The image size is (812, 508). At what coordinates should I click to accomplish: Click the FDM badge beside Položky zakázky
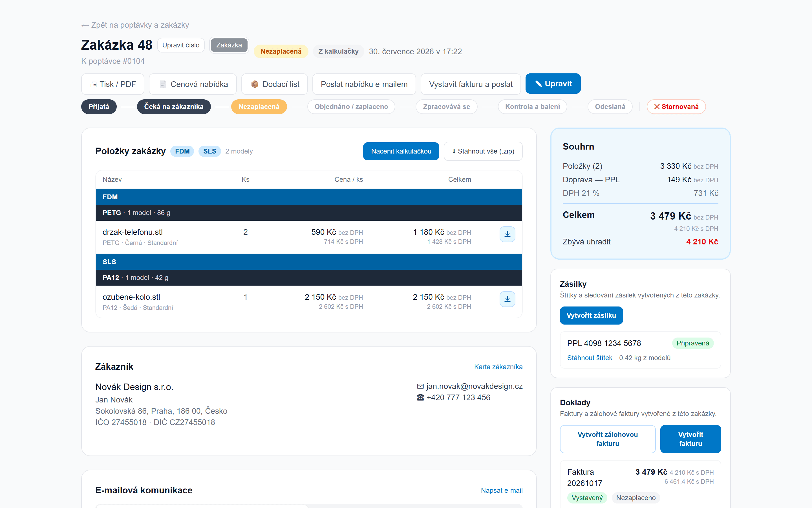pos(182,151)
